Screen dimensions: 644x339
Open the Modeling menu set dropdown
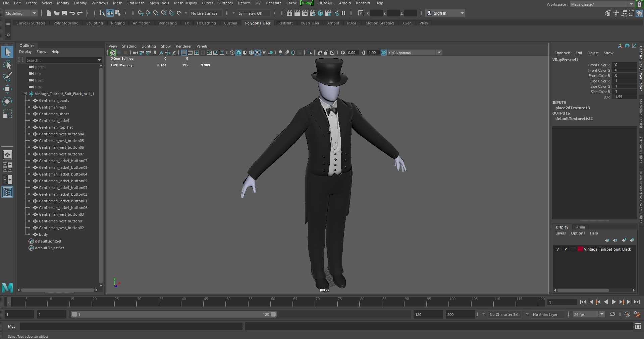[21, 13]
